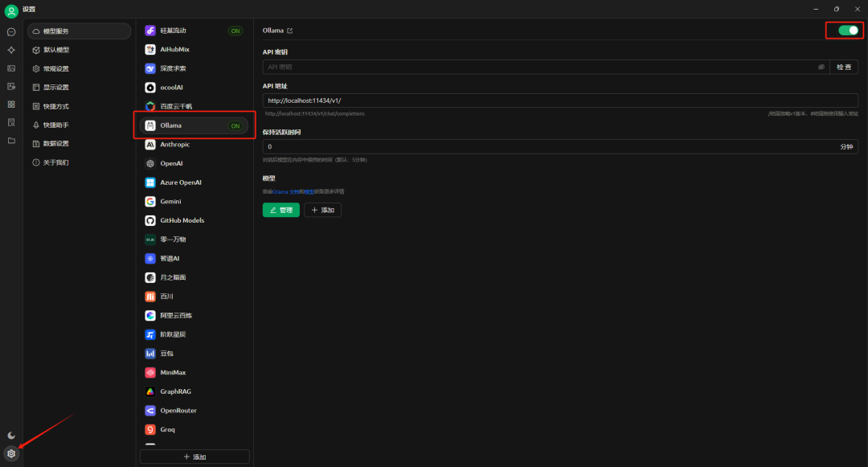Viewport: 868px width, 467px height.
Task: Click the 检查 API key button
Action: click(844, 67)
